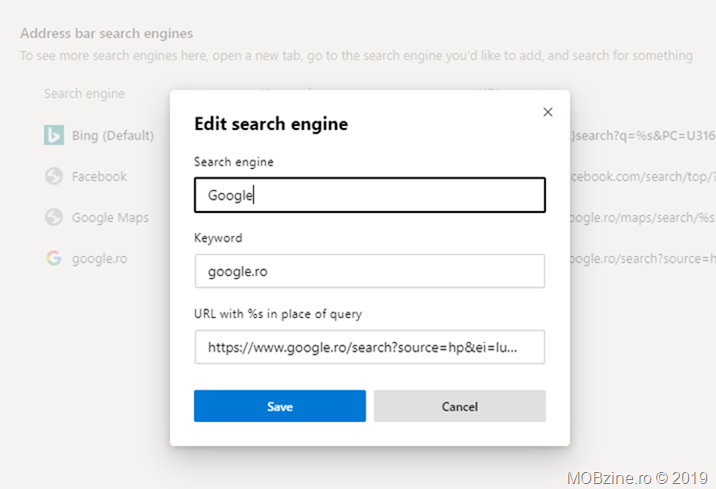This screenshot has height=489, width=716.
Task: Click the Bing URL text search?q=%s&PC
Action: [x=643, y=136]
